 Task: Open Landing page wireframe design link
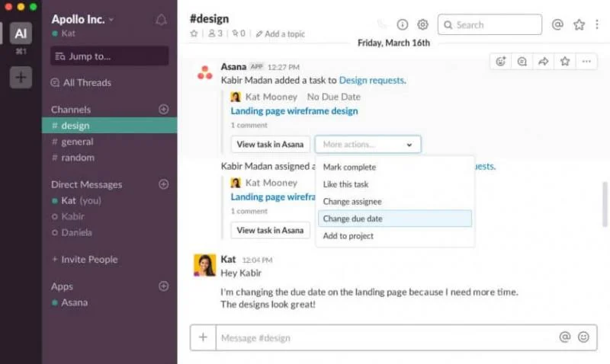point(294,110)
